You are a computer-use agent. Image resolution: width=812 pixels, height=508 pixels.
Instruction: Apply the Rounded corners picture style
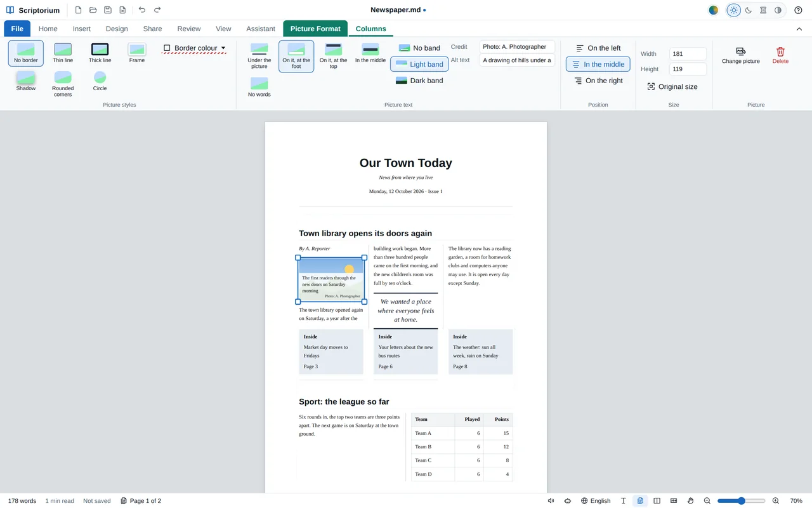(63, 84)
